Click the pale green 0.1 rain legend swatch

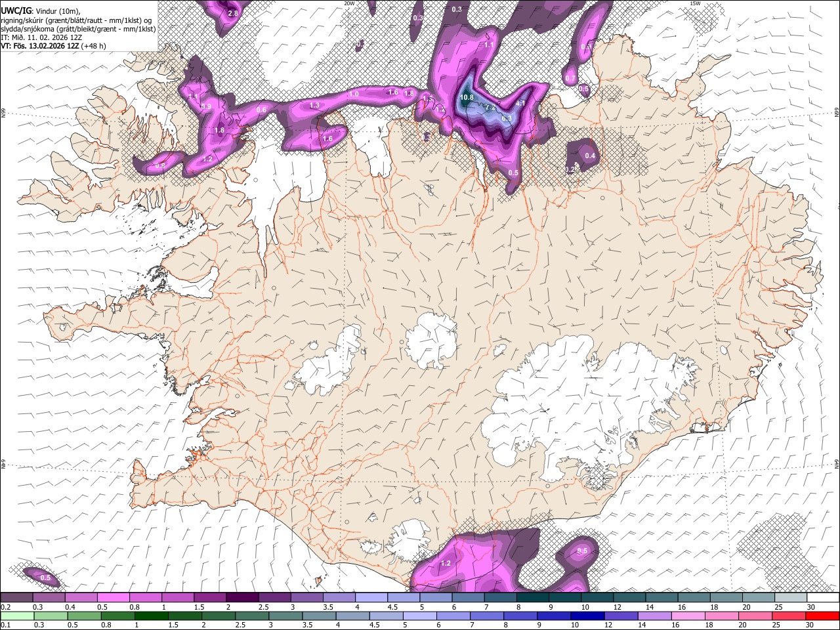[x=16, y=616]
